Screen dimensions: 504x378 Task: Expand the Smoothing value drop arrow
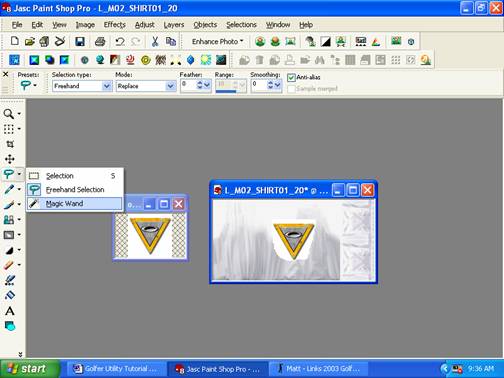pyautogui.click(x=278, y=86)
